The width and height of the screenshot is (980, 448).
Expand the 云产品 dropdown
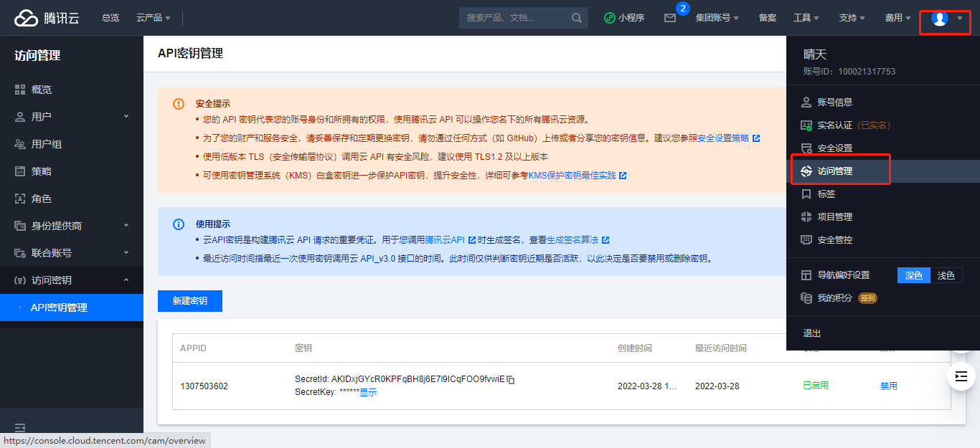click(x=153, y=18)
